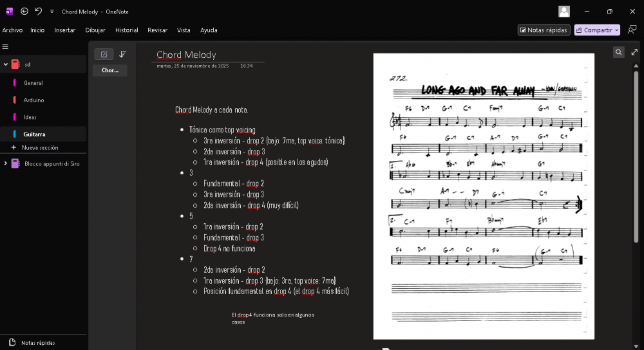The width and height of the screenshot is (644, 350).
Task: Click the add new page icon
Action: click(104, 54)
